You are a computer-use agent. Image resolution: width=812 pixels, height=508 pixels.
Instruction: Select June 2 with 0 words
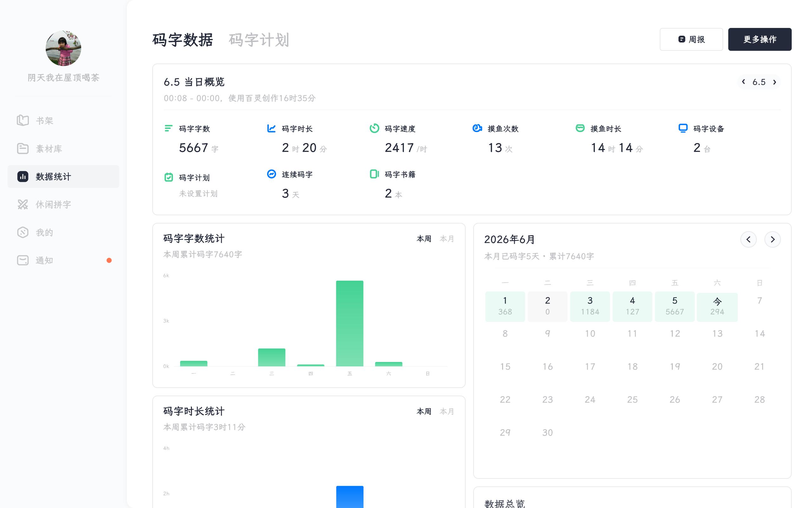point(547,306)
